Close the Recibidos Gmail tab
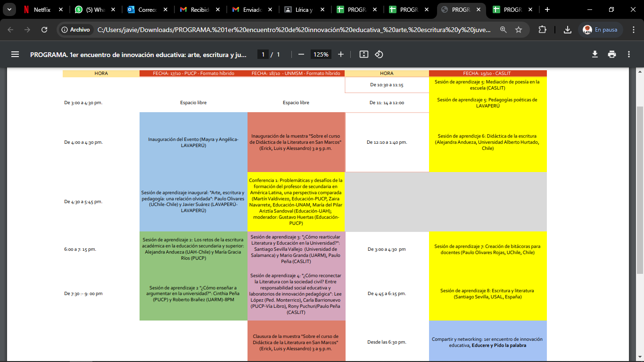Viewport: 644px width, 362px height. click(x=218, y=9)
